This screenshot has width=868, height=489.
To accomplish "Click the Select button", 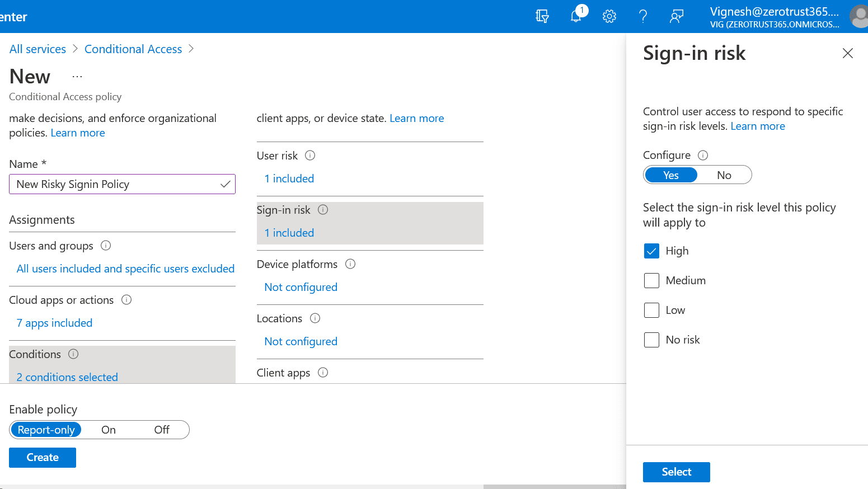I will click(x=677, y=472).
